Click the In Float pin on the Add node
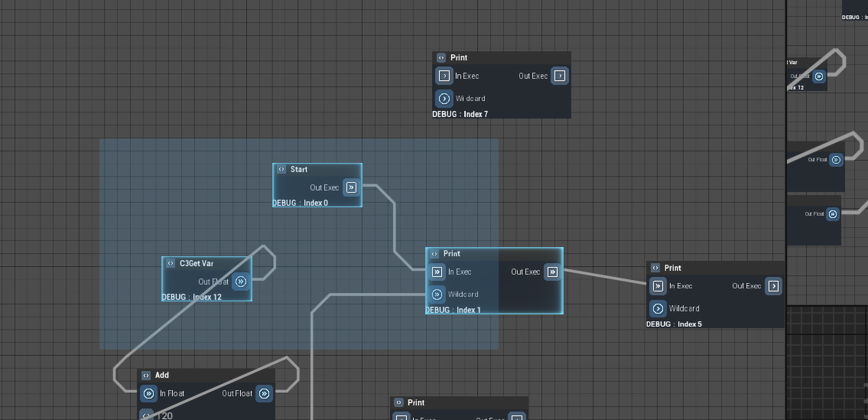 (148, 393)
